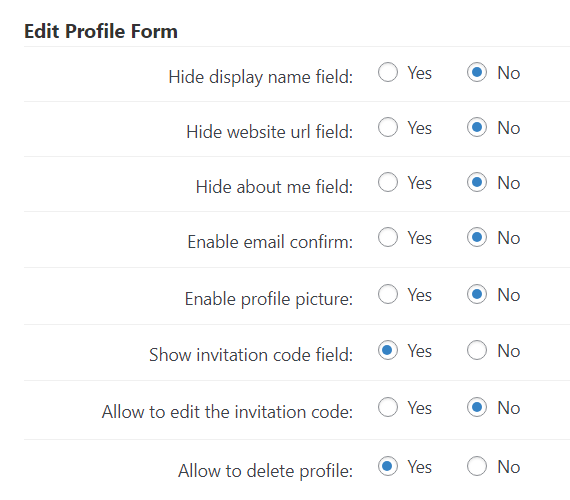
Task: Enable email confirm with Yes radio
Action: pos(388,237)
